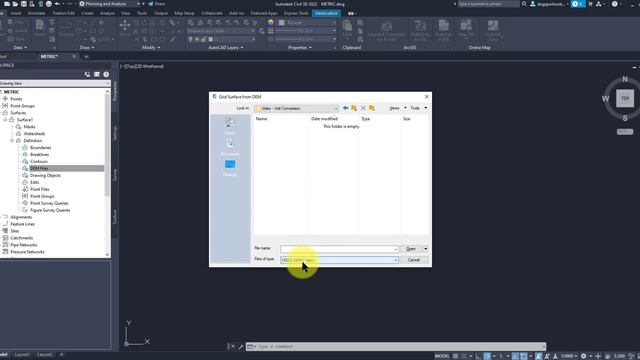Click the Open folder icon in quick access toolbar
Viewport: 640px width, 360px height.
15,4
